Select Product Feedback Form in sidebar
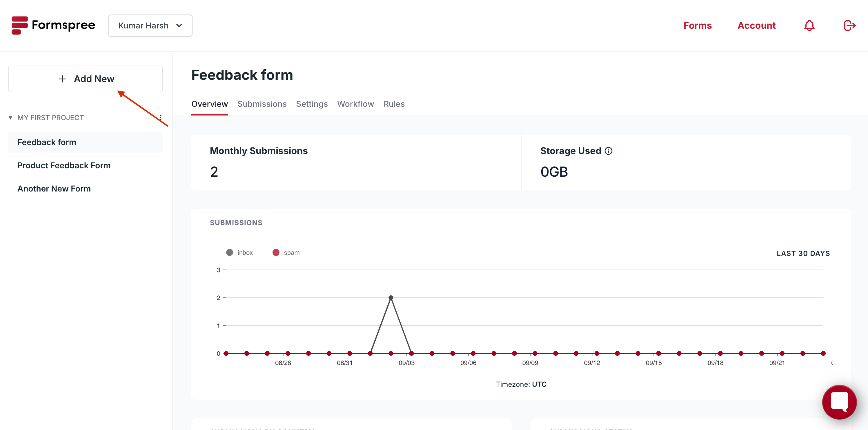The height and width of the screenshot is (430, 868). point(64,165)
